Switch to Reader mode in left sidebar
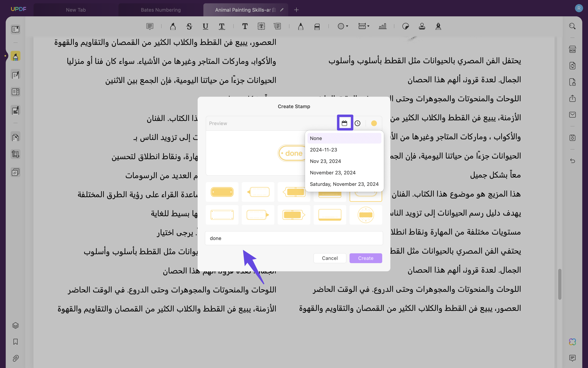Image resolution: width=588 pixels, height=368 pixels. [16, 29]
